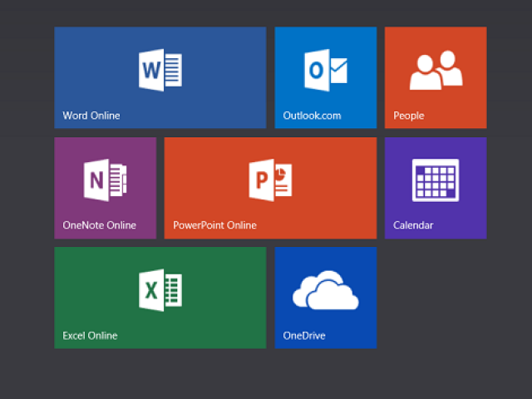Click the "Calendar" tile label

coord(413,225)
